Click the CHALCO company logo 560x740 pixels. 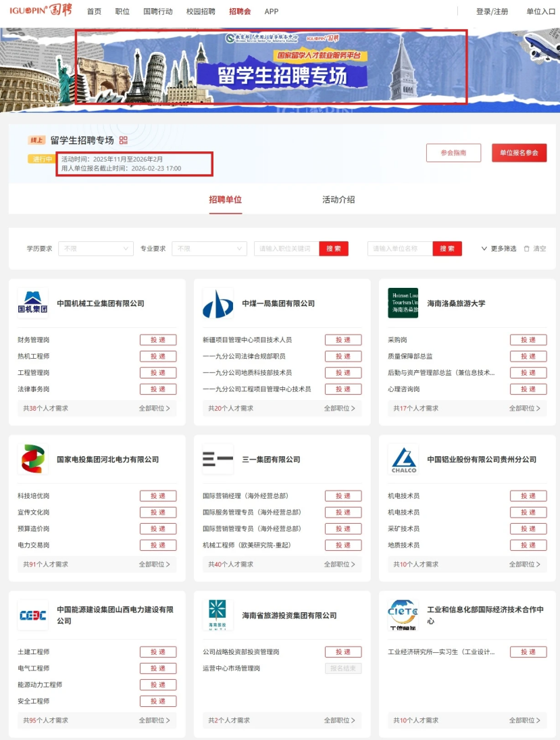click(x=403, y=460)
